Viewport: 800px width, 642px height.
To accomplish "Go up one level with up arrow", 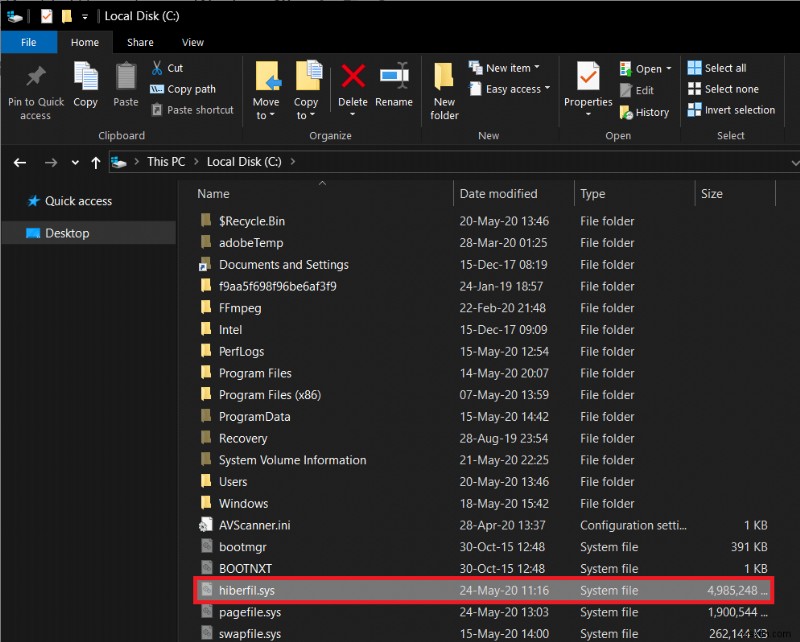I will click(x=96, y=162).
